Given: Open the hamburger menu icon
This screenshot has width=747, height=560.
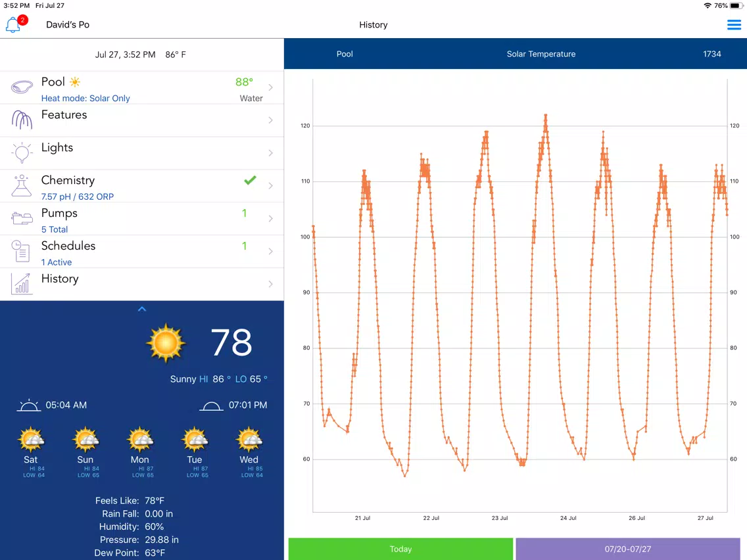Looking at the screenshot, I should (734, 25).
